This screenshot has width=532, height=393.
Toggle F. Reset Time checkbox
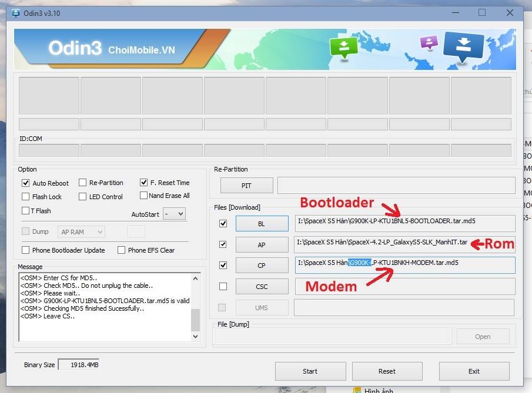click(143, 183)
